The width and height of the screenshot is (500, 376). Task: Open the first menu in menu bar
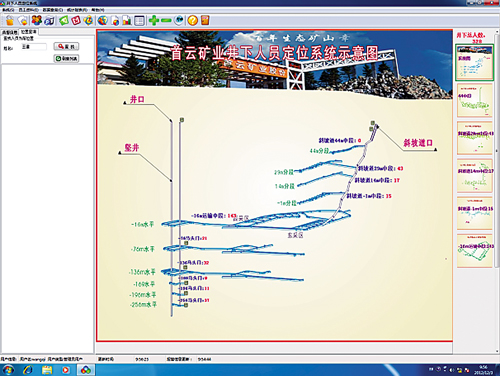(x=8, y=10)
